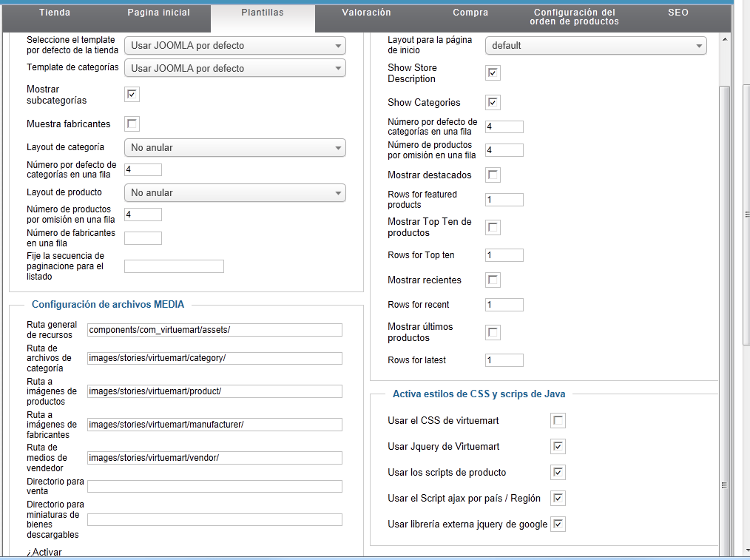Click secuencia de paginacione field
Screen dimensions: 750x560
174,266
